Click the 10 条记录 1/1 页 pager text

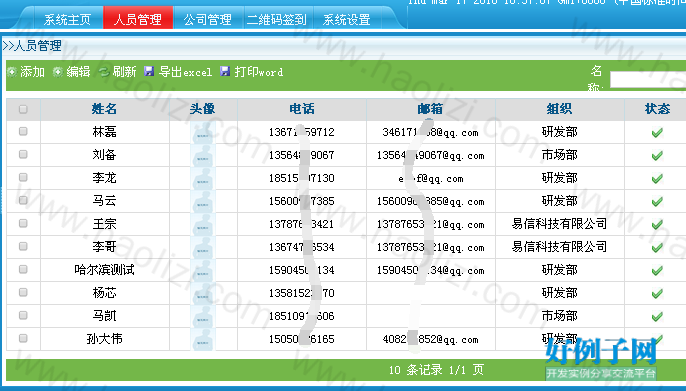point(436,370)
